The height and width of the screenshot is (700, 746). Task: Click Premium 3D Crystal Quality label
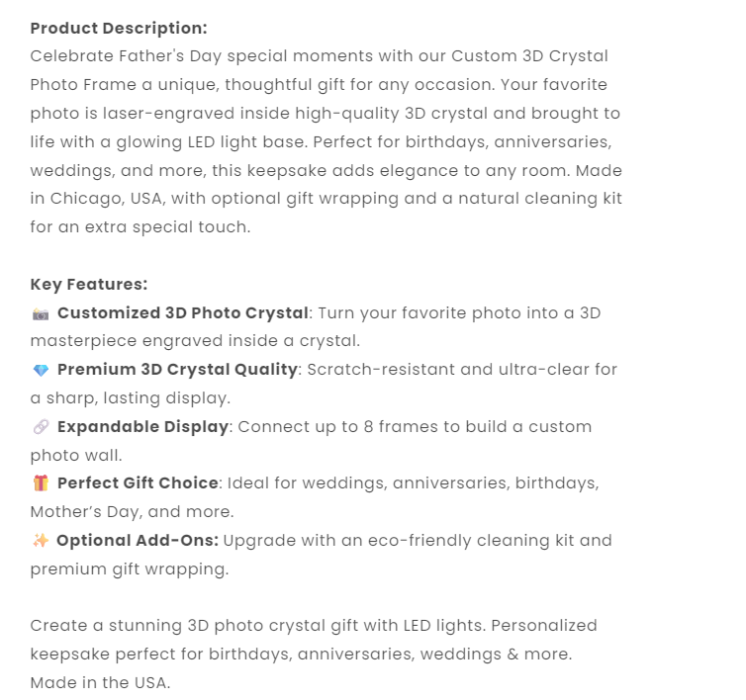point(177,370)
